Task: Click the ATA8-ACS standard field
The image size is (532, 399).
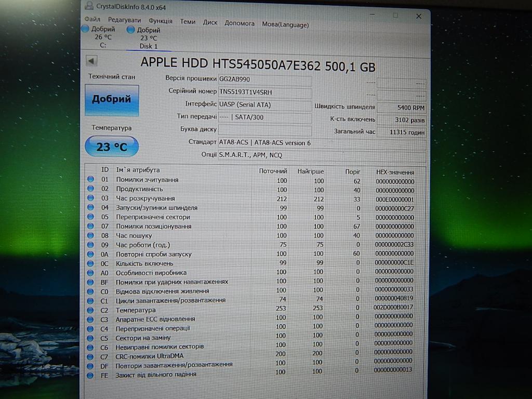Action: point(322,143)
